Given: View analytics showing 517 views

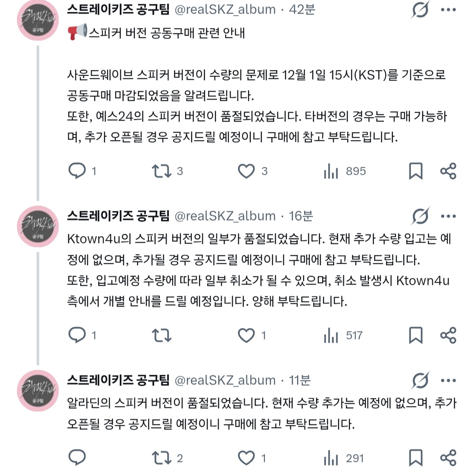Looking at the screenshot, I should point(331,336).
